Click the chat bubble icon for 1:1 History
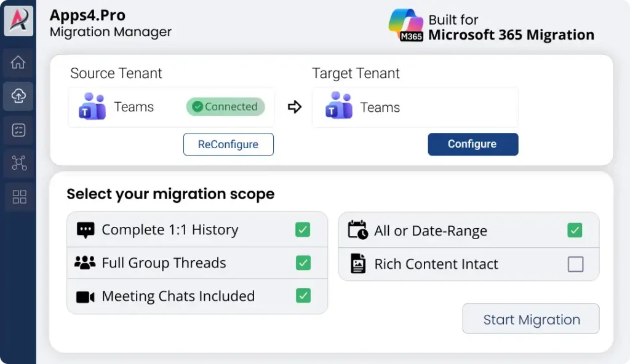630x364 pixels. click(x=86, y=230)
